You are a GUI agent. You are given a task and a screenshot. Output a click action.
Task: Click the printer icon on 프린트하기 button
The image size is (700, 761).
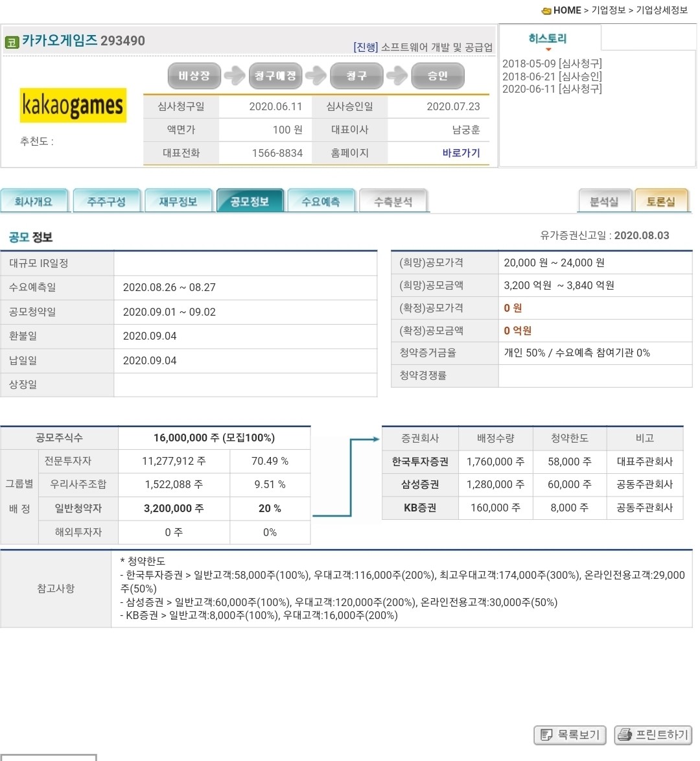[626, 735]
